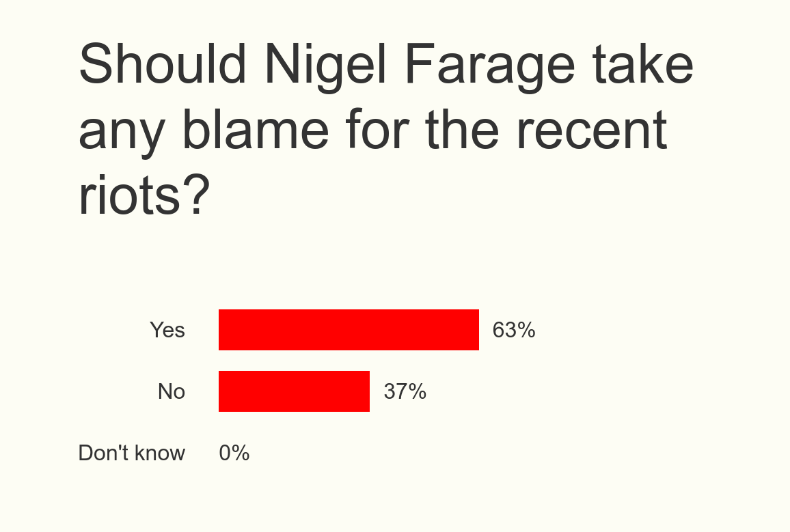Image resolution: width=790 pixels, height=532 pixels.
Task: Select the No answer label
Action: click(x=172, y=392)
